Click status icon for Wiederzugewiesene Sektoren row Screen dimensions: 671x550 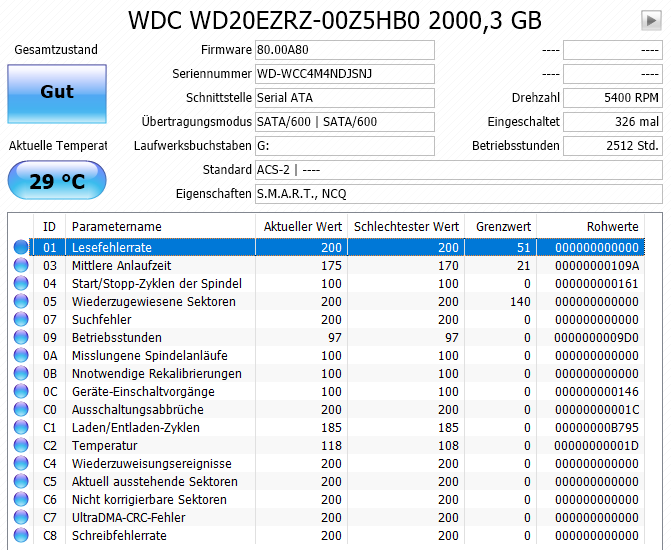click(21, 301)
